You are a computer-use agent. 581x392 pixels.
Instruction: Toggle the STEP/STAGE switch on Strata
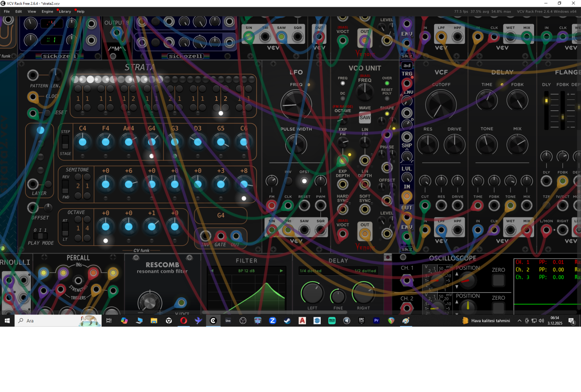[x=65, y=142]
